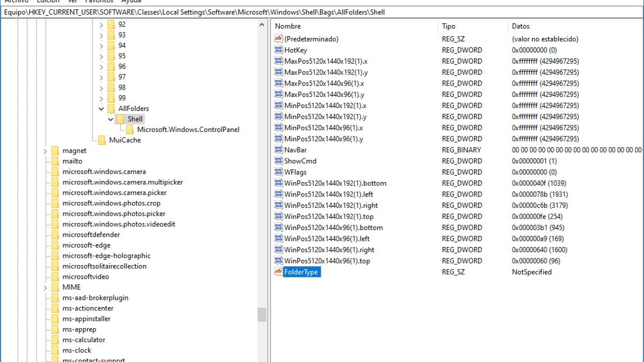Image resolution: width=644 pixels, height=362 pixels.
Task: Select the microsoft.windows.camera key
Action: point(104,171)
